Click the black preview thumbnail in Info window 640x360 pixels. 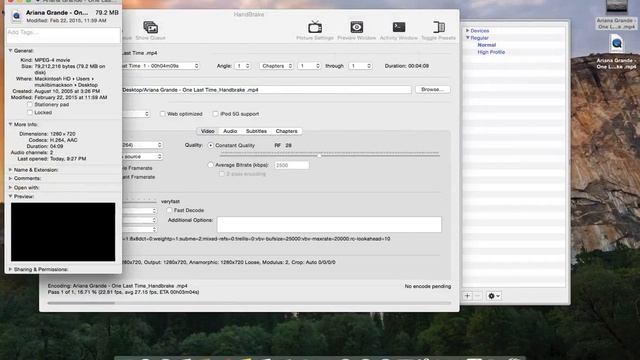[x=63, y=232]
